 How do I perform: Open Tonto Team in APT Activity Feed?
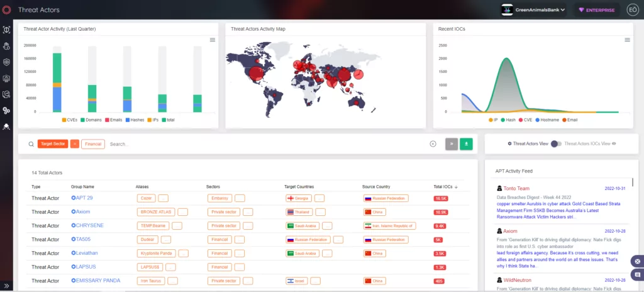[516, 188]
